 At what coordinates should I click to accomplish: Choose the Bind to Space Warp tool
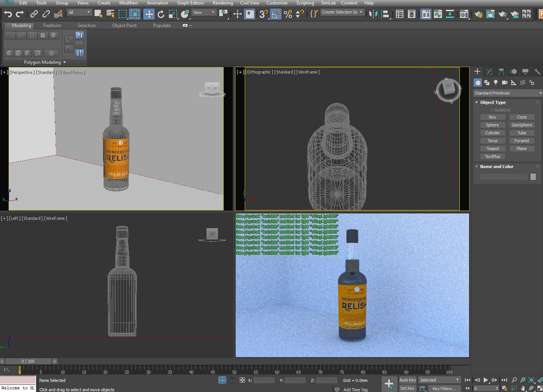click(59, 14)
